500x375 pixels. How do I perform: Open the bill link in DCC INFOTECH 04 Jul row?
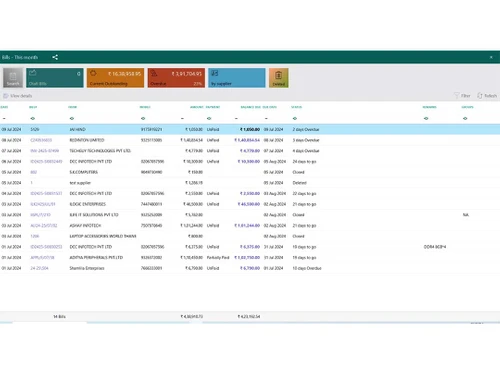point(46,193)
